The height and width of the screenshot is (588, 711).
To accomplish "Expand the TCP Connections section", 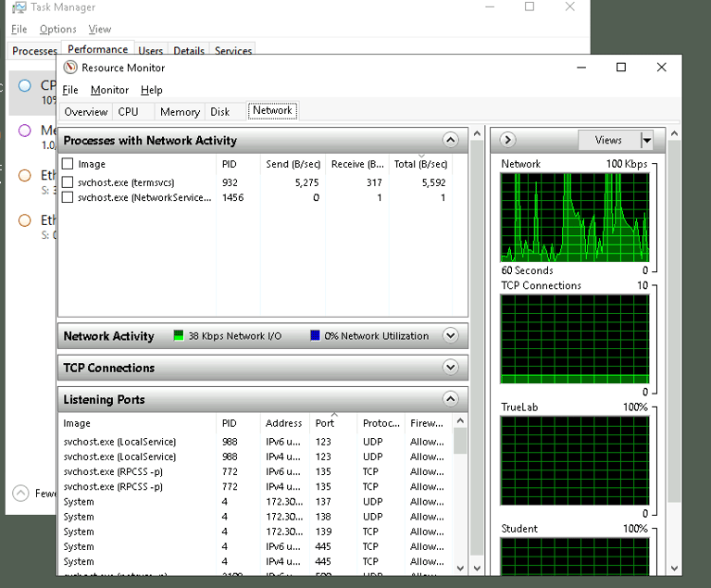I will 450,367.
